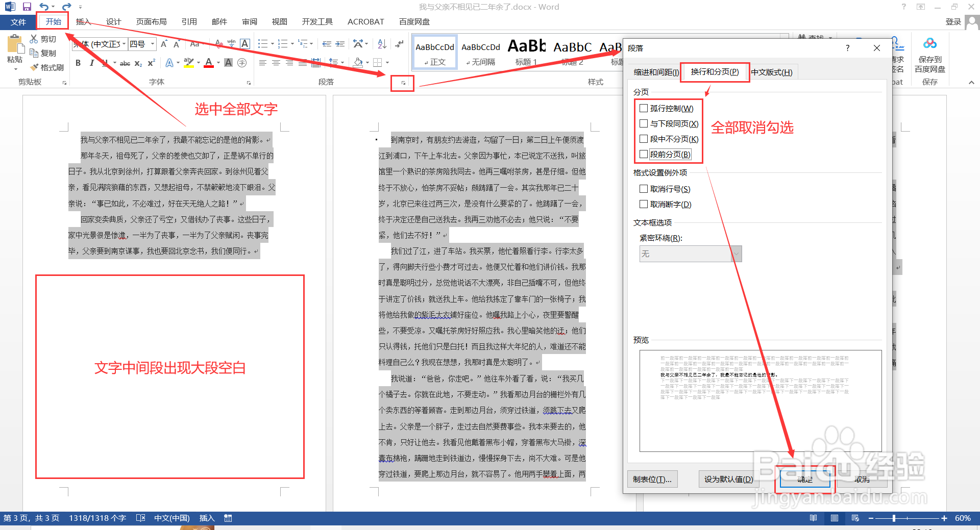Expand the 紧密环绕 dropdown

pyautogui.click(x=735, y=254)
